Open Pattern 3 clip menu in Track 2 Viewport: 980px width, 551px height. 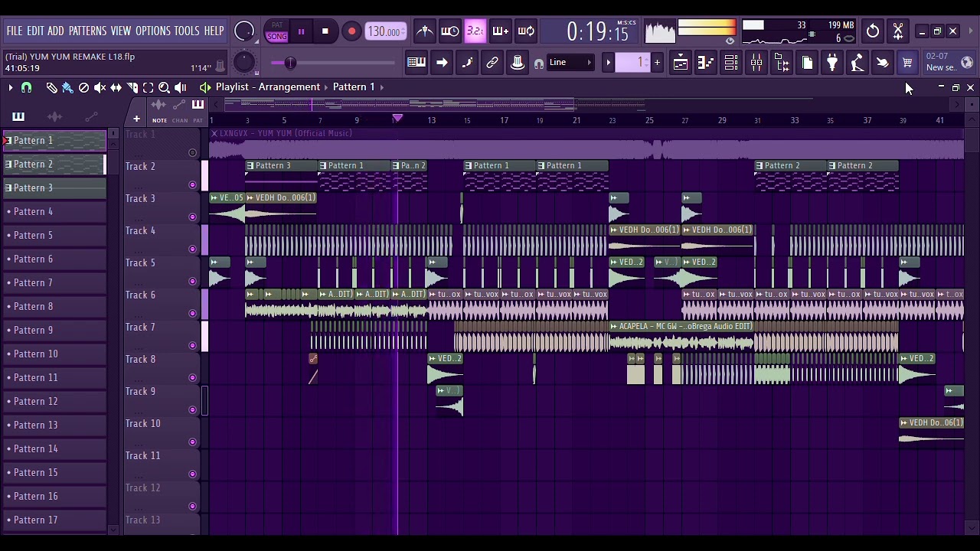[x=250, y=166]
